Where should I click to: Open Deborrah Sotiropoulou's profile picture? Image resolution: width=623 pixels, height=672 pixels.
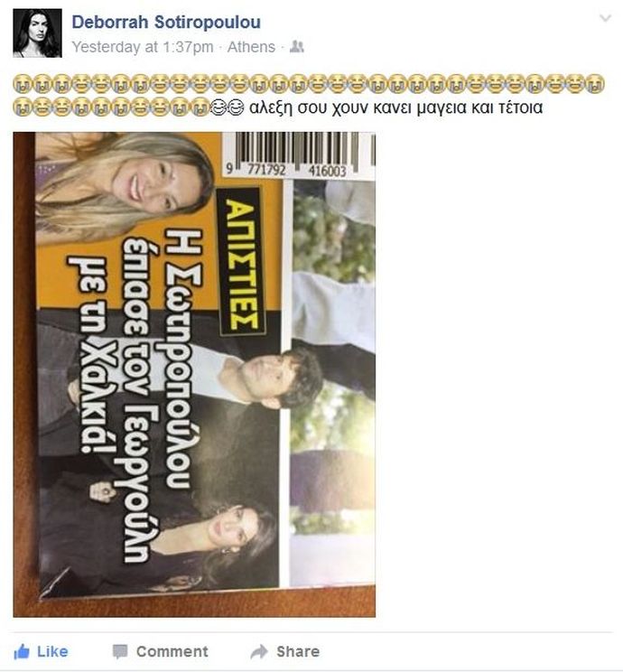[37, 33]
